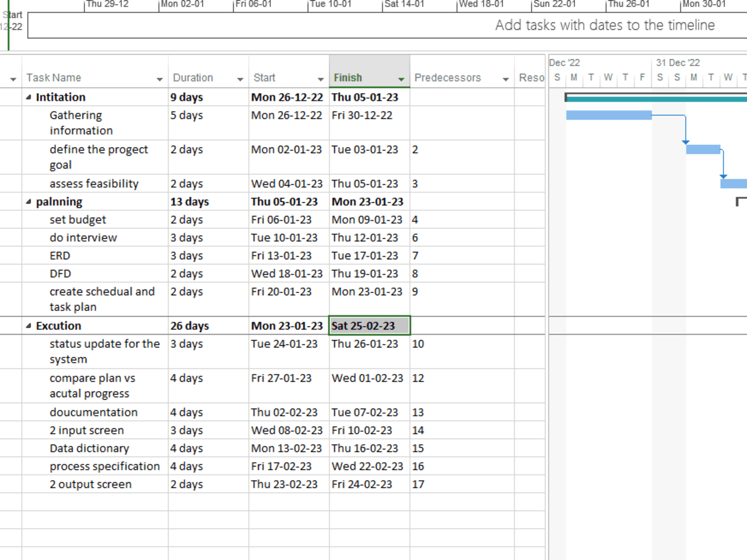Open leftmost indicator column dropdown arrow
This screenshot has width=747, height=560.
click(x=13, y=79)
